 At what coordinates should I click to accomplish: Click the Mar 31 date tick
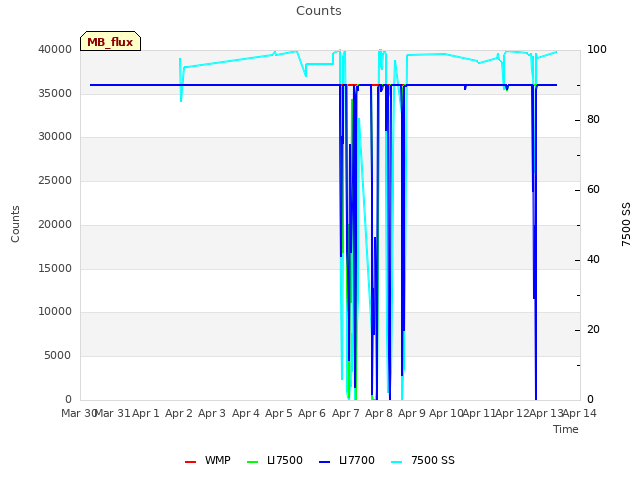click(113, 413)
